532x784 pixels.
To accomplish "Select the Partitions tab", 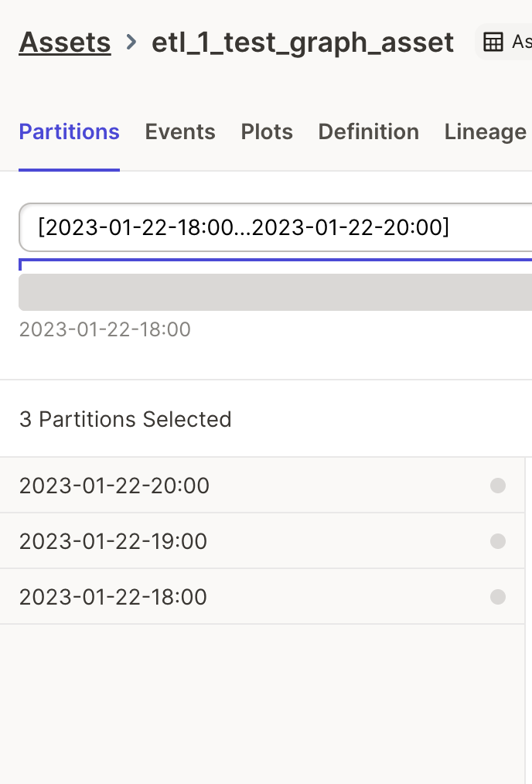I will [x=69, y=131].
